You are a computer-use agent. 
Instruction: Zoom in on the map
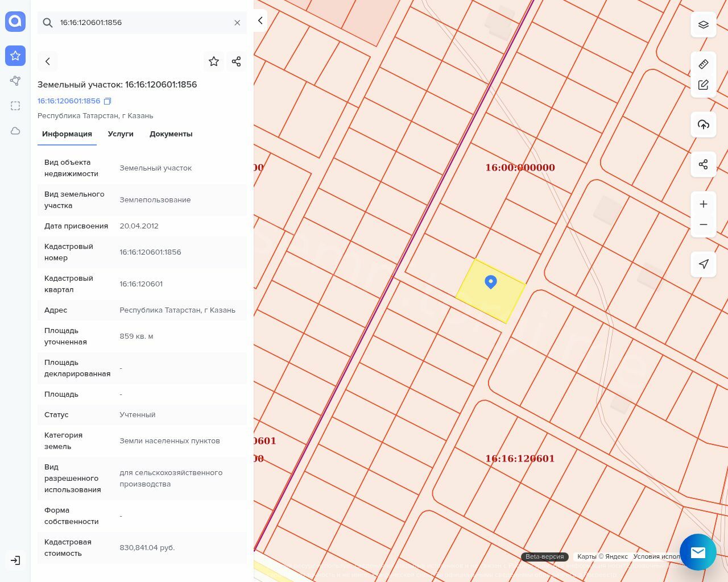[704, 204]
